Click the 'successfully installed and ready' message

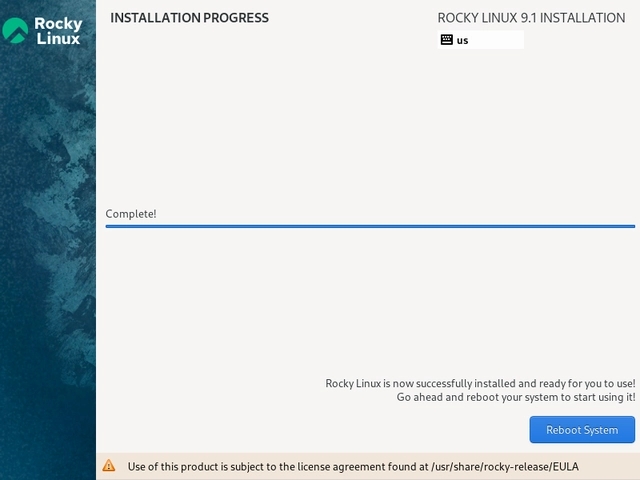(480, 383)
